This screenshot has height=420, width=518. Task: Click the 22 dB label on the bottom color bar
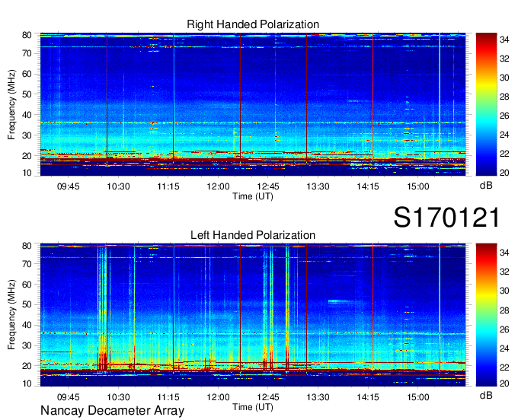point(504,367)
